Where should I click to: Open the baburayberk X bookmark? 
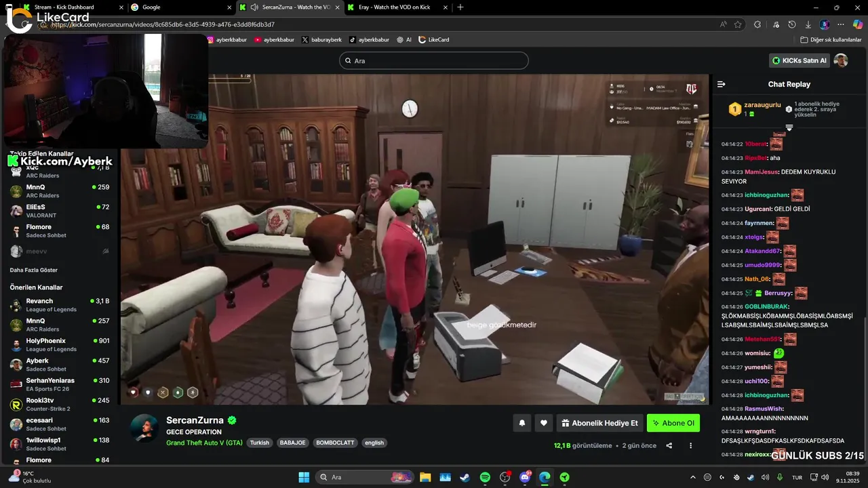pyautogui.click(x=322, y=40)
